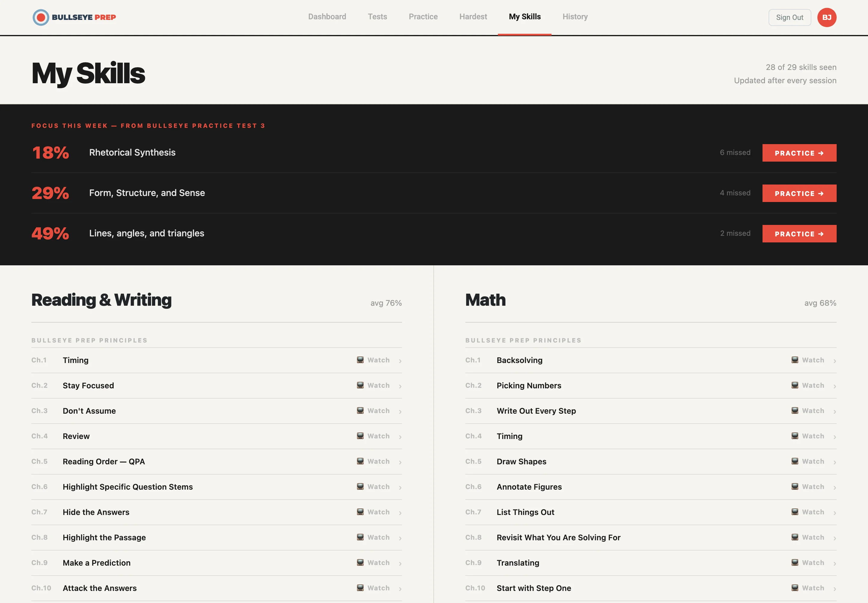The width and height of the screenshot is (868, 603).
Task: Select the 29% score for Form, Structure
Action: tap(50, 193)
